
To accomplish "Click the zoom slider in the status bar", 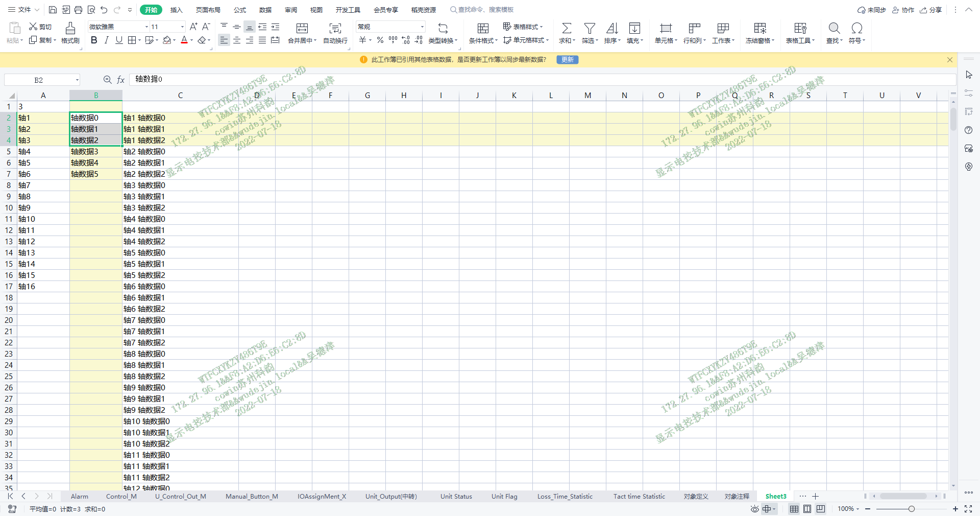I will coord(911,509).
